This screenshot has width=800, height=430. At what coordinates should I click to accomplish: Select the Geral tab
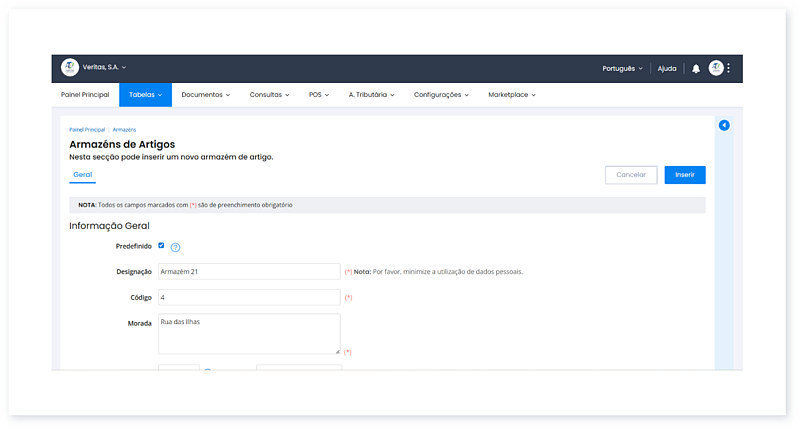click(x=83, y=174)
